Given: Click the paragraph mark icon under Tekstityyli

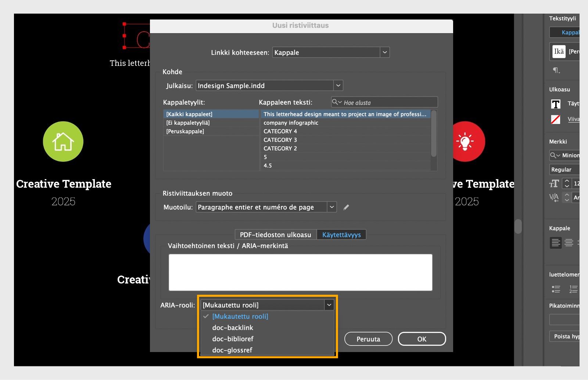Looking at the screenshot, I should [x=556, y=70].
